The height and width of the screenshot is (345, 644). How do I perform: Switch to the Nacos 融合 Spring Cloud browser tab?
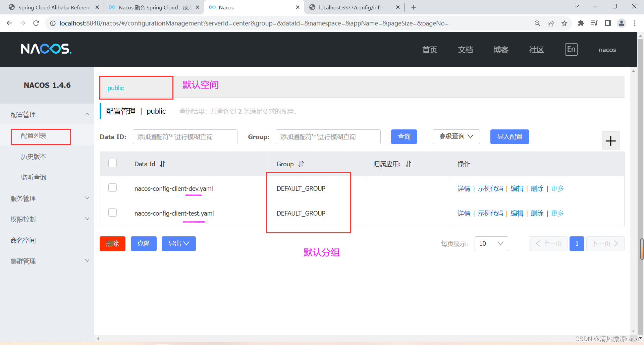tap(154, 7)
